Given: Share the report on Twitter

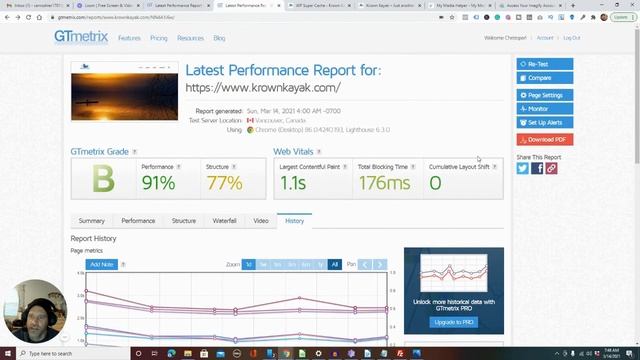Looking at the screenshot, I should click(522, 168).
